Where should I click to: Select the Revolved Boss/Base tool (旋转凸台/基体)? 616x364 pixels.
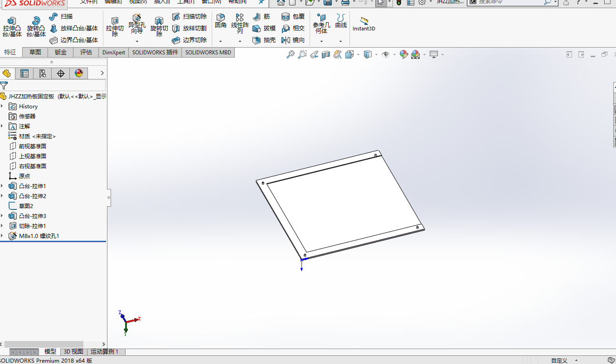click(x=36, y=27)
